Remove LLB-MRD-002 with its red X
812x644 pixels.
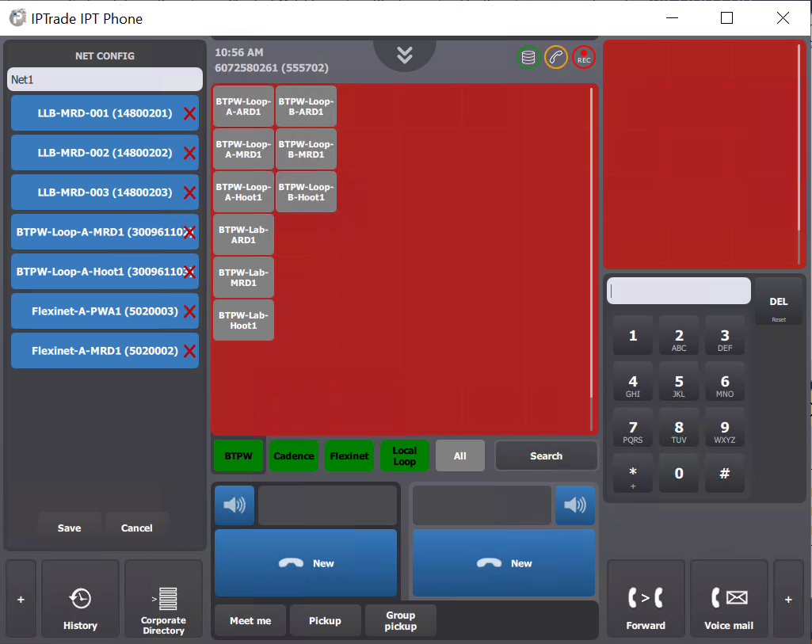coord(190,153)
